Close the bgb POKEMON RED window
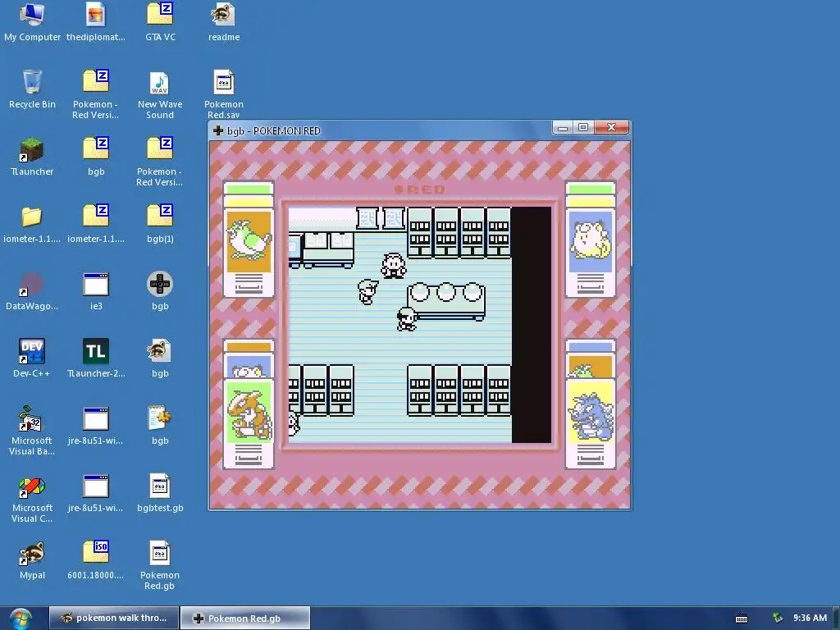 610,127
